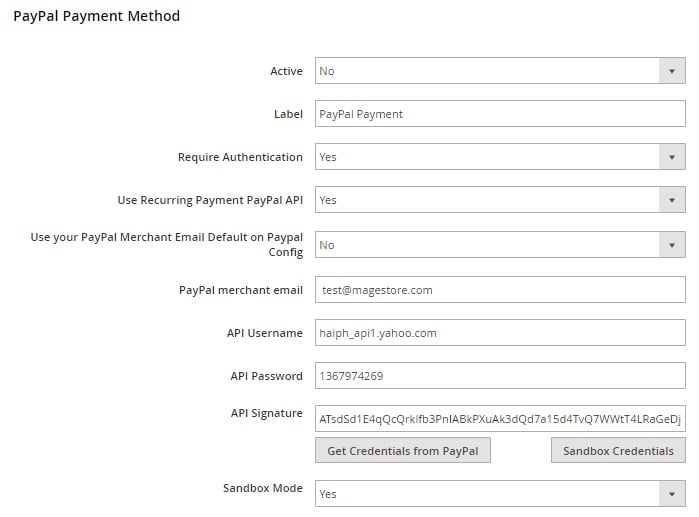Click the API Password field
The width and height of the screenshot is (699, 517).
[500, 376]
